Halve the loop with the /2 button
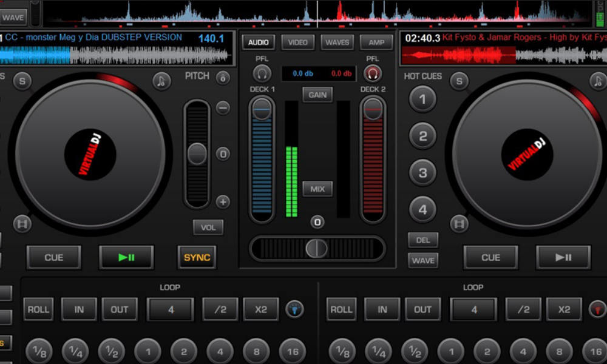 [x=220, y=309]
